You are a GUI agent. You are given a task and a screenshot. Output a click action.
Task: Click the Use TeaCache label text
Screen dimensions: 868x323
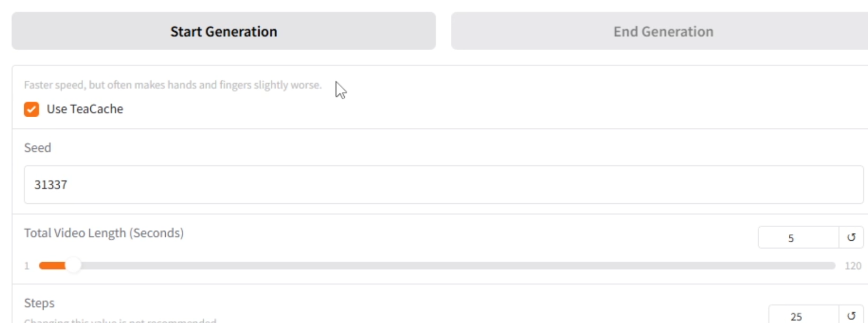coord(85,109)
